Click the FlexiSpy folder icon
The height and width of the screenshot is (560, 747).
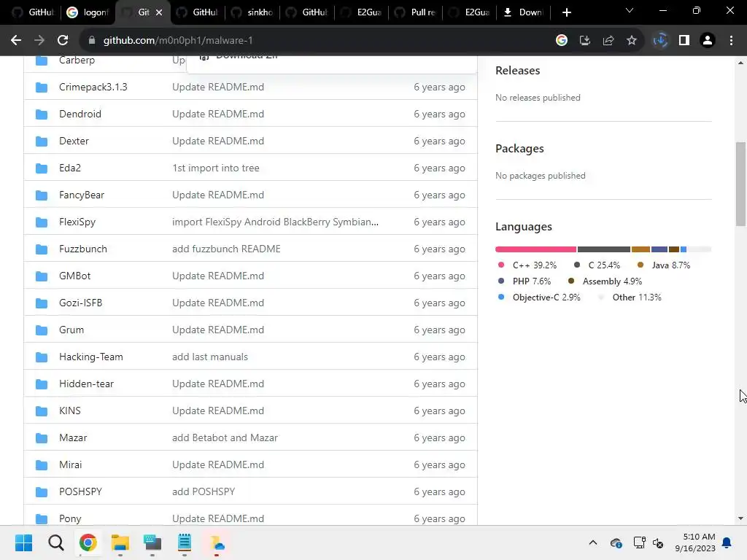click(42, 222)
